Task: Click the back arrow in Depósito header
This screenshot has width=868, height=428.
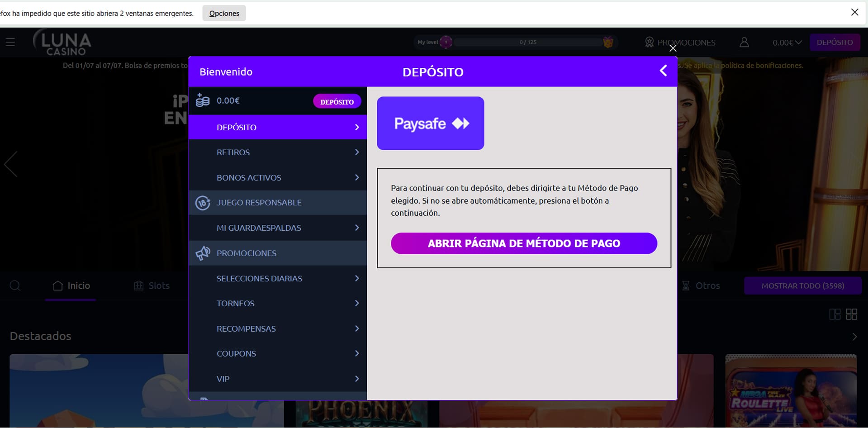Action: pos(663,71)
